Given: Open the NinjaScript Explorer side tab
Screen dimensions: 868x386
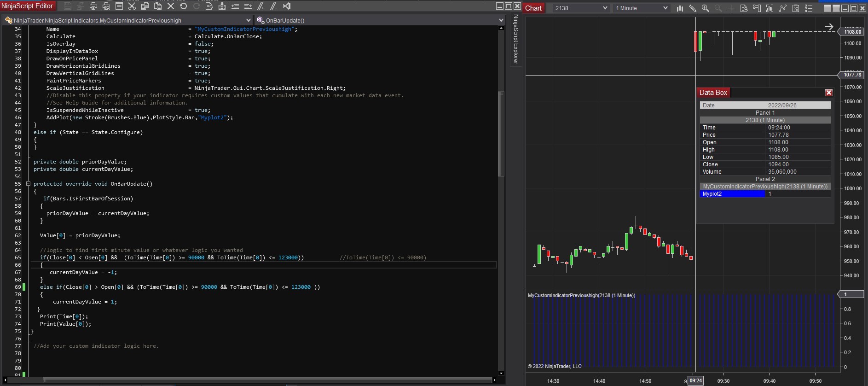Looking at the screenshot, I should (516, 39).
